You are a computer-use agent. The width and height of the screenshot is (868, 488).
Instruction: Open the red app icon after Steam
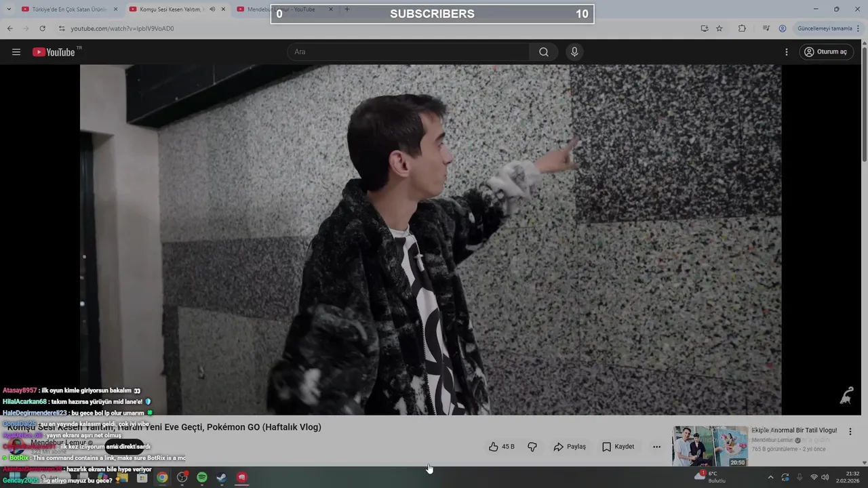point(241,478)
